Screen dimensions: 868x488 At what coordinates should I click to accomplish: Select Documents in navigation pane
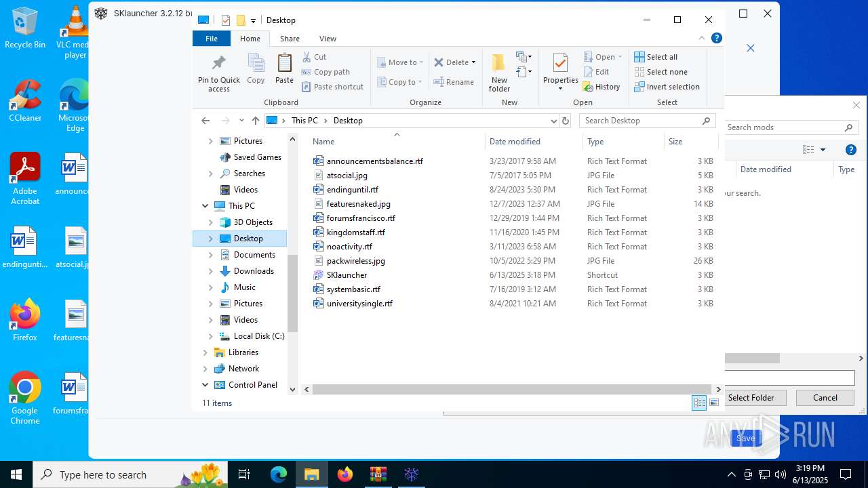click(254, 255)
